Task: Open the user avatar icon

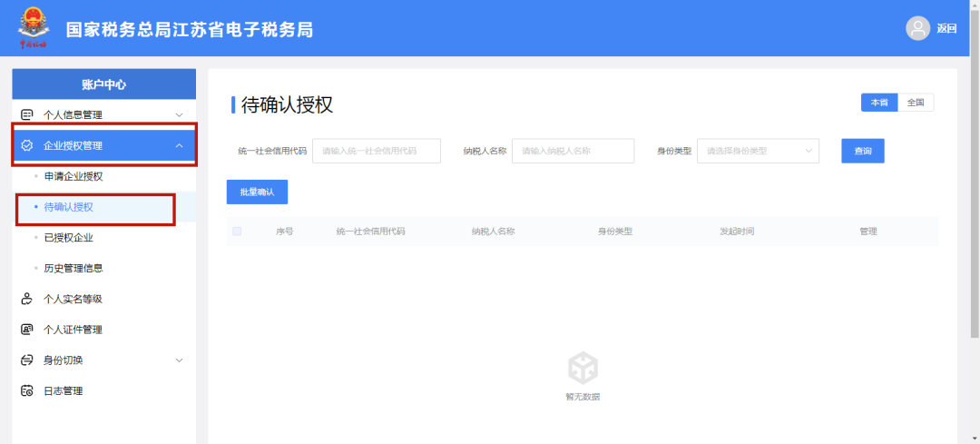Action: pos(917,28)
